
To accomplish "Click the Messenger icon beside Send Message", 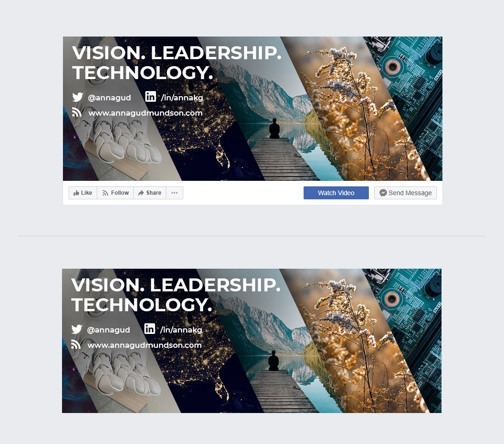I will [x=383, y=193].
